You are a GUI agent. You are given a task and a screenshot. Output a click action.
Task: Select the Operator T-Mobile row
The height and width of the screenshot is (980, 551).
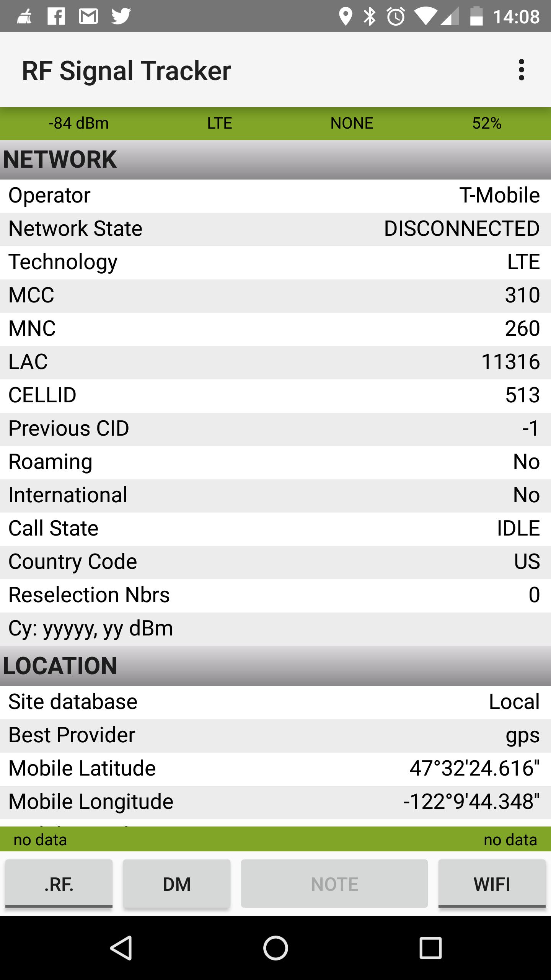coord(275,196)
